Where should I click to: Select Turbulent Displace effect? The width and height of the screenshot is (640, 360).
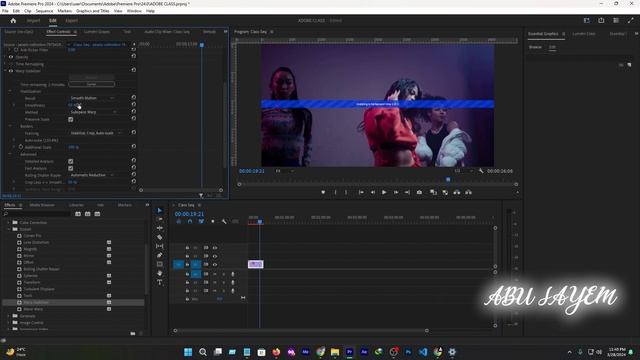(39, 289)
